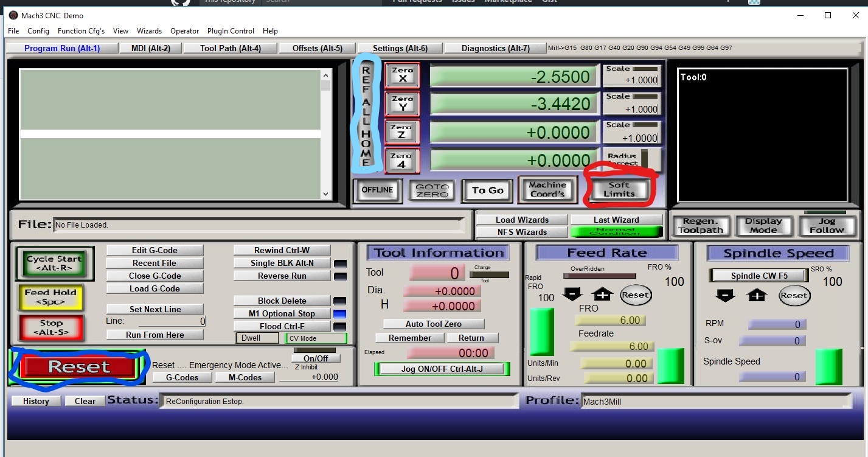Toggle Soft Limits
This screenshot has height=457, width=868.
(619, 189)
